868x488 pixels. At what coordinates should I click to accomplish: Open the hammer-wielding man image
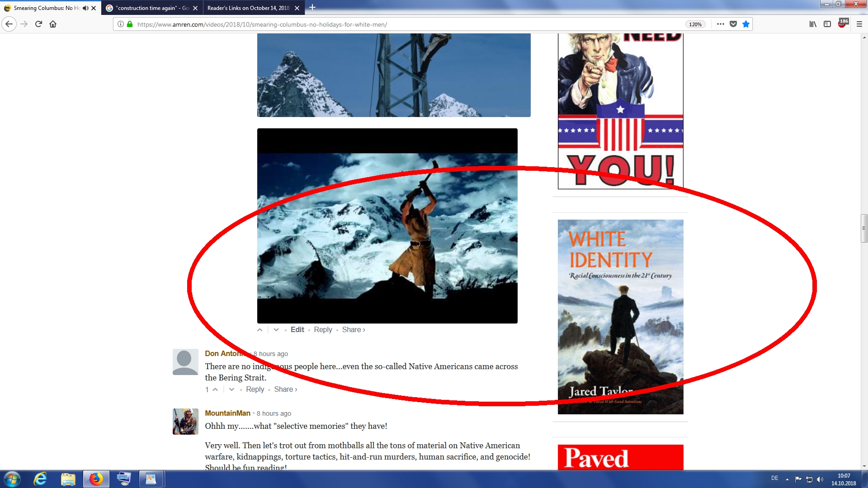point(387,226)
